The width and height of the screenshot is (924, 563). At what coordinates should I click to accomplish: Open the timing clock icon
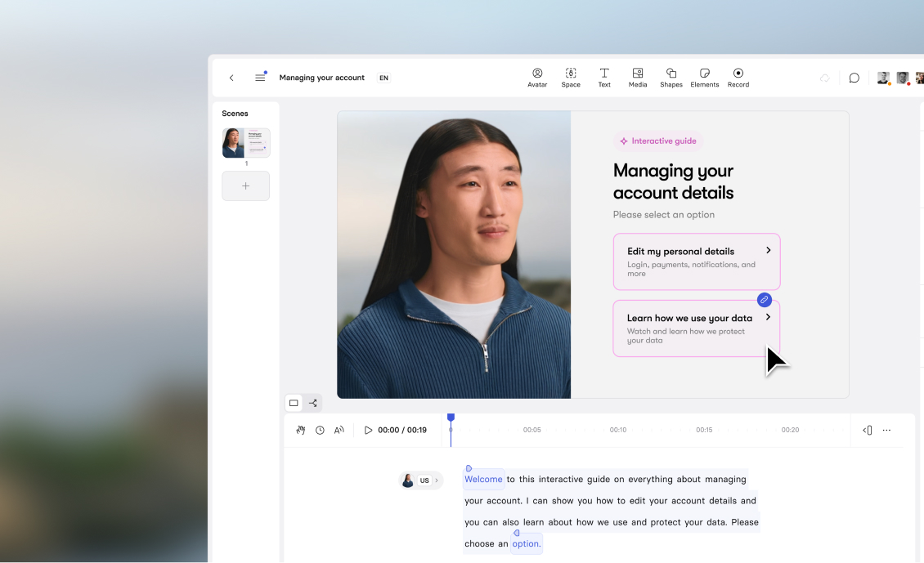coord(320,431)
